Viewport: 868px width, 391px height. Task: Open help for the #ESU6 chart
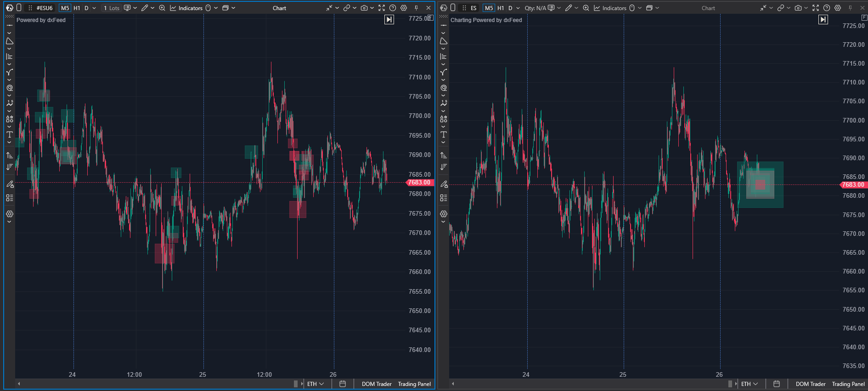393,8
